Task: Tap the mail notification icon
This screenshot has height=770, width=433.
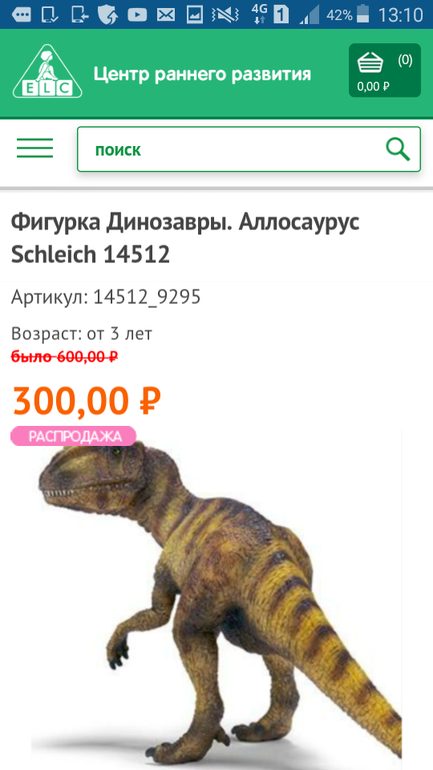Action: coord(166,15)
